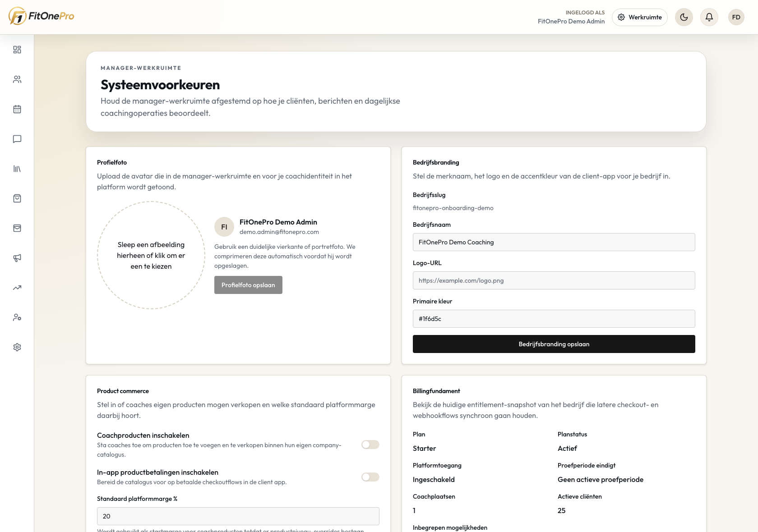Enable In-app productbetalingen inschakelen switch
This screenshot has height=532, width=758.
point(370,477)
